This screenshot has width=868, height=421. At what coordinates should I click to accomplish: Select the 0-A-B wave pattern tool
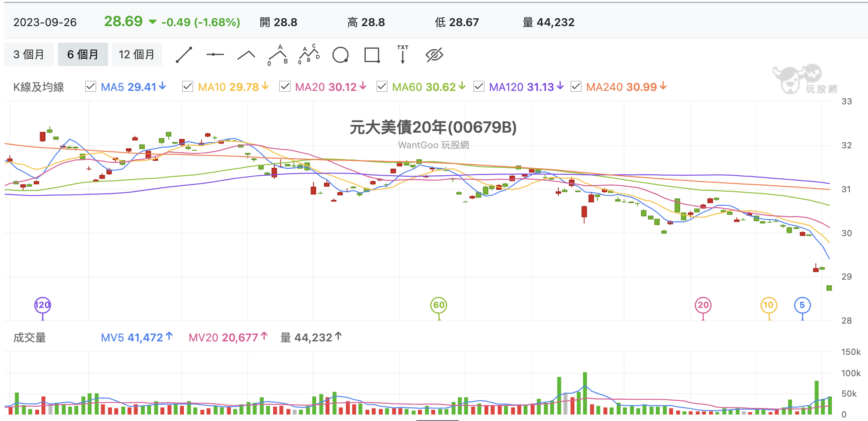point(278,55)
